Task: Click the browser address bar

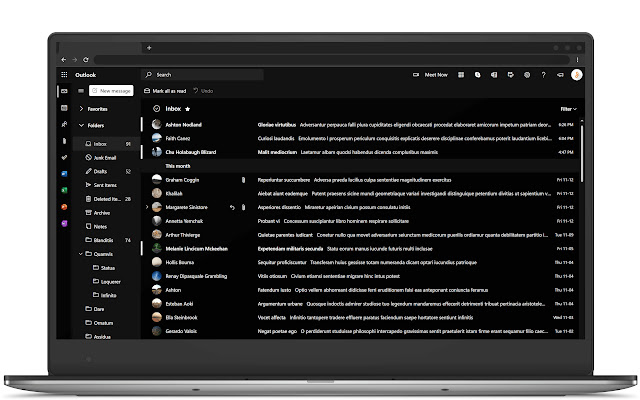Action: point(331,60)
